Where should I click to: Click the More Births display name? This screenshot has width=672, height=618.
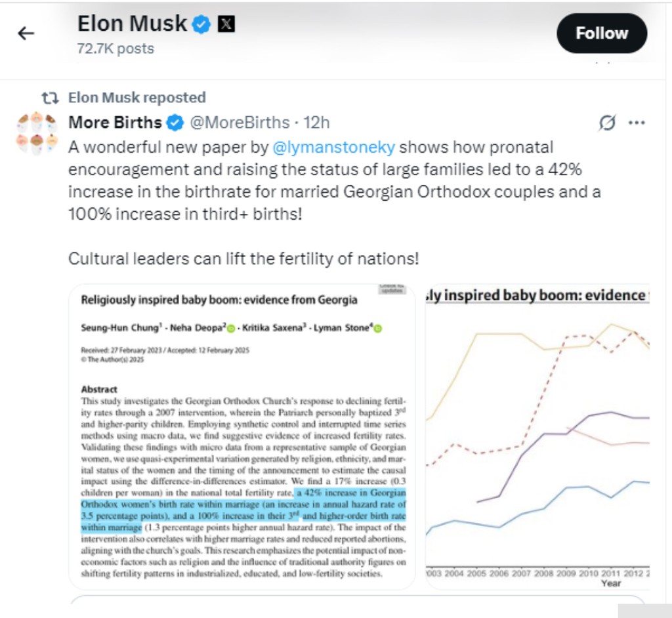pyautogui.click(x=115, y=123)
